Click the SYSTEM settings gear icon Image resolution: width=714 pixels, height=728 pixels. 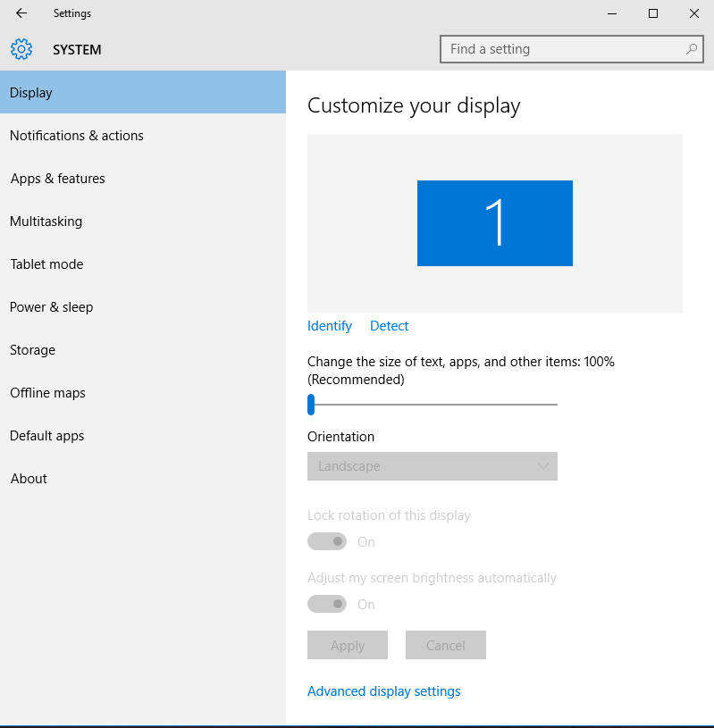point(21,49)
